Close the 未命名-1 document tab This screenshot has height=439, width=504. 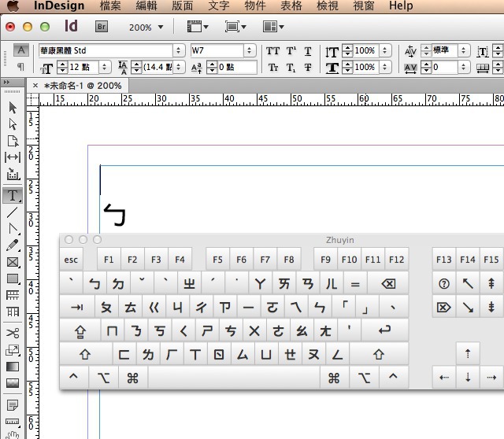pos(35,86)
